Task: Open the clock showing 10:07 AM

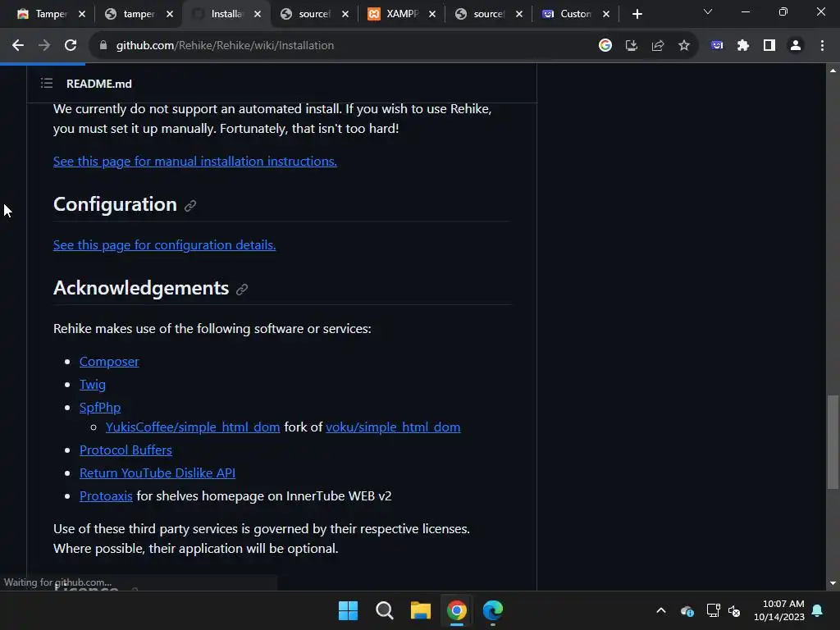Action: [779, 610]
